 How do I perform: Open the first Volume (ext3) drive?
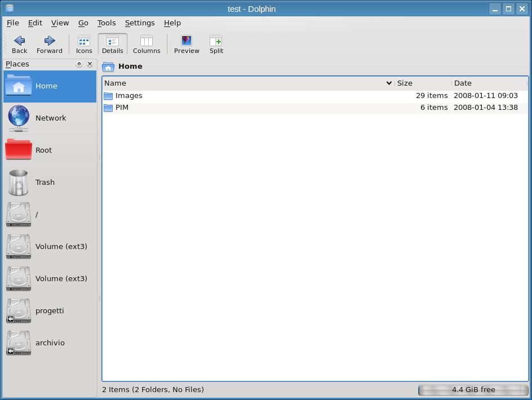point(50,247)
